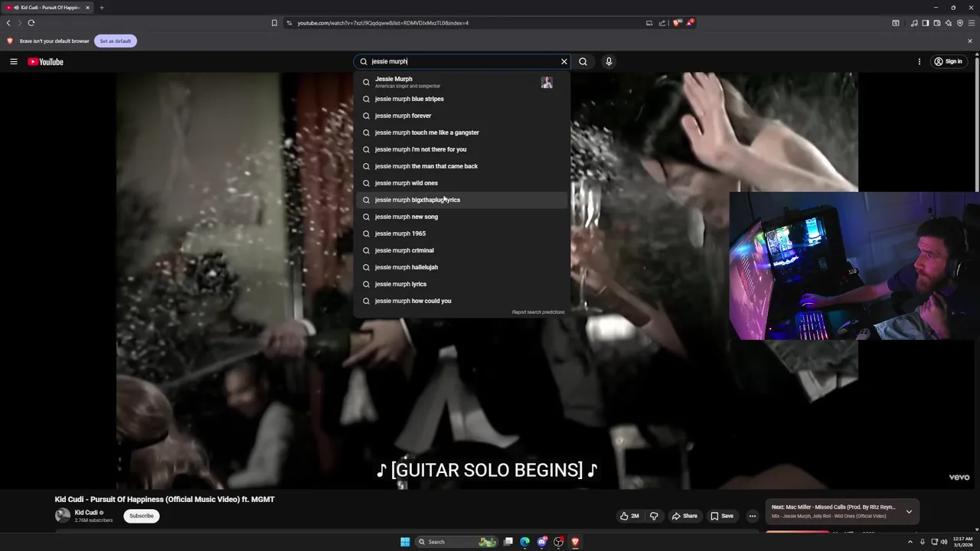Viewport: 980px width, 551px height.
Task: Open Leo AI sparkle icon
Action: point(948,23)
